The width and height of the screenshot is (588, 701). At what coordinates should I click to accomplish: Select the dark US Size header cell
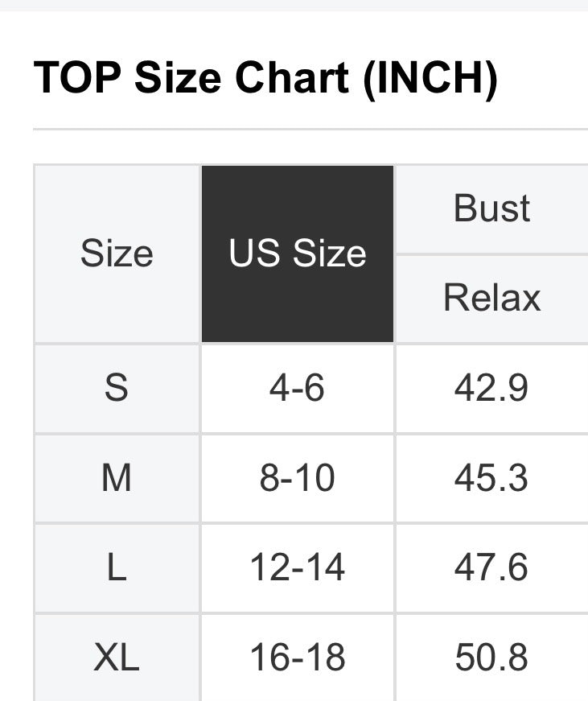click(x=298, y=254)
